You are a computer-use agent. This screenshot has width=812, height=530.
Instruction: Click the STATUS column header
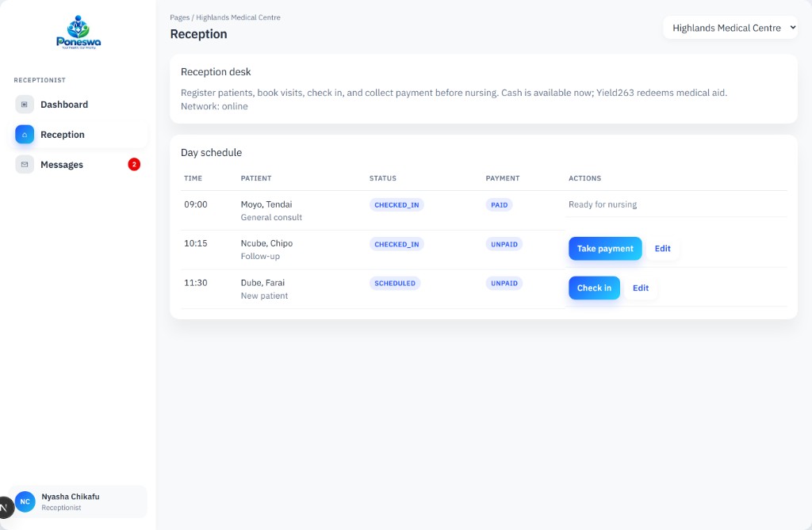(383, 178)
